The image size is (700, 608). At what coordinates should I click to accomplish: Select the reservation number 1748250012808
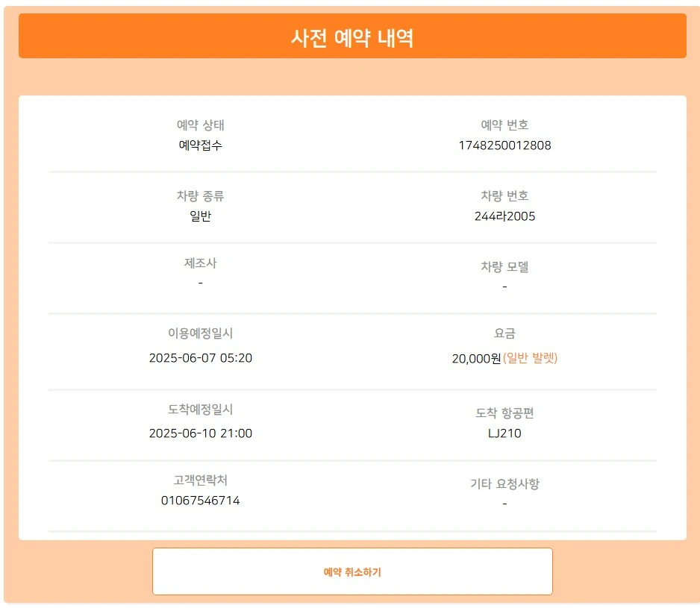[x=505, y=145]
